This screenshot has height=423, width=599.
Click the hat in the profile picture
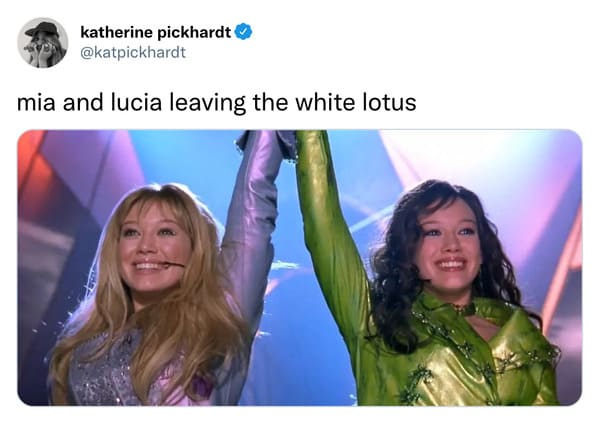[43, 29]
